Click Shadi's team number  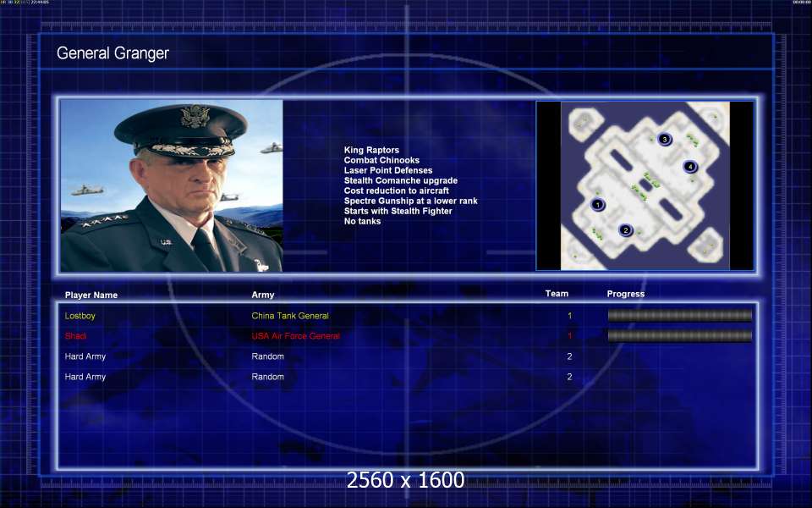point(569,336)
